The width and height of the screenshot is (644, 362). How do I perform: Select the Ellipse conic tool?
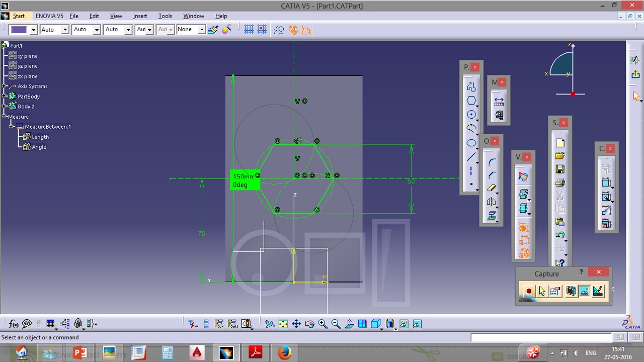click(x=471, y=143)
